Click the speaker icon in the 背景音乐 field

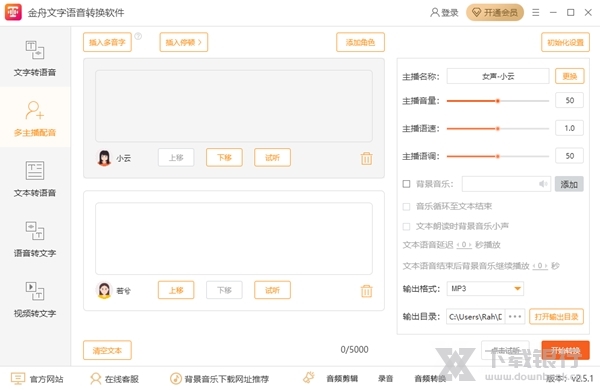point(543,184)
